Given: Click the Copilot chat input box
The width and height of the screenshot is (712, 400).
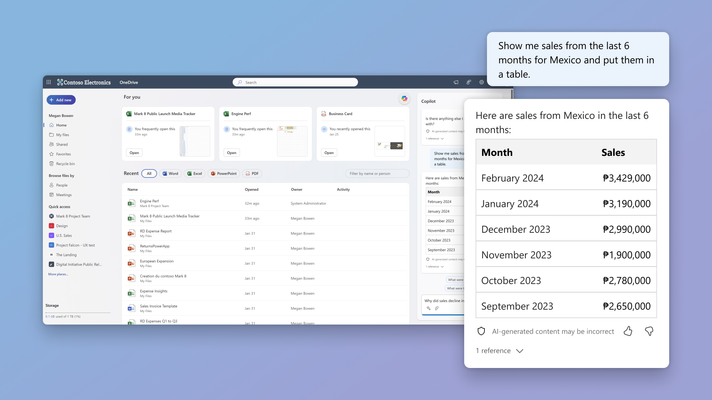Looking at the screenshot, I should 444,304.
